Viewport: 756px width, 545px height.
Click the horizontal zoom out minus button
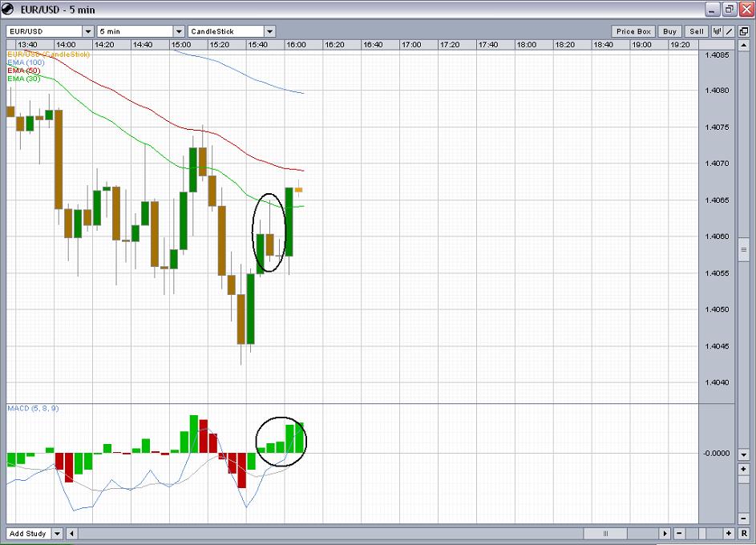(x=680, y=533)
